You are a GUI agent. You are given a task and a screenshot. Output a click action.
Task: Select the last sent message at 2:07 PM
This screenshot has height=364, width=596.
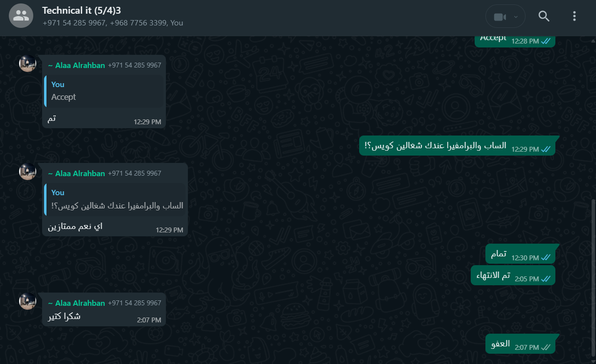520,344
